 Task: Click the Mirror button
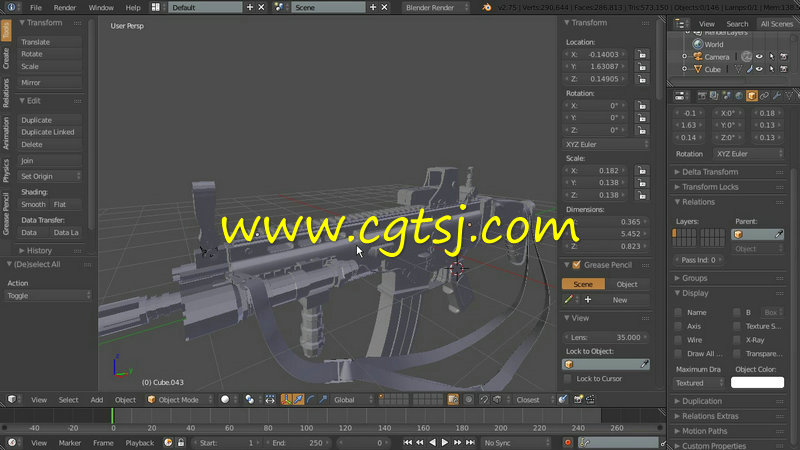point(49,82)
